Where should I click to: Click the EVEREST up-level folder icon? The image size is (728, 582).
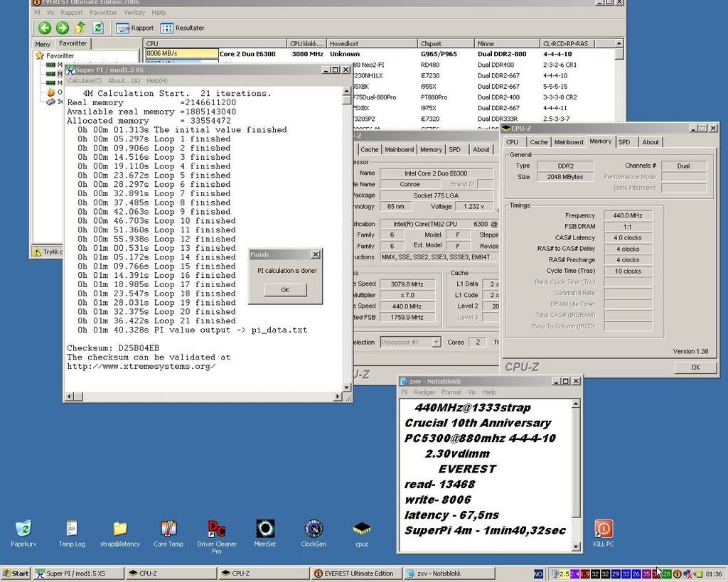[80, 28]
